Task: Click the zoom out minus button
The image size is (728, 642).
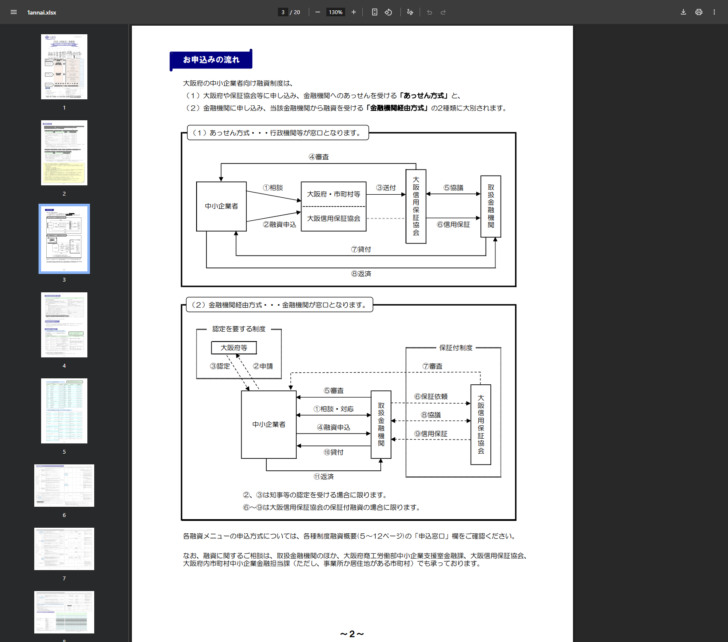Action: [x=318, y=12]
